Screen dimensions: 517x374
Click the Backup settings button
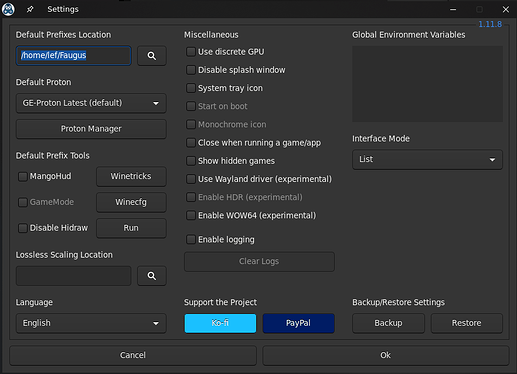point(388,323)
